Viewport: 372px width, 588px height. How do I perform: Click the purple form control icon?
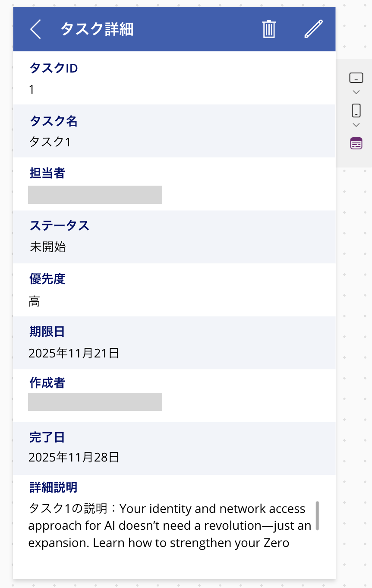tap(356, 143)
